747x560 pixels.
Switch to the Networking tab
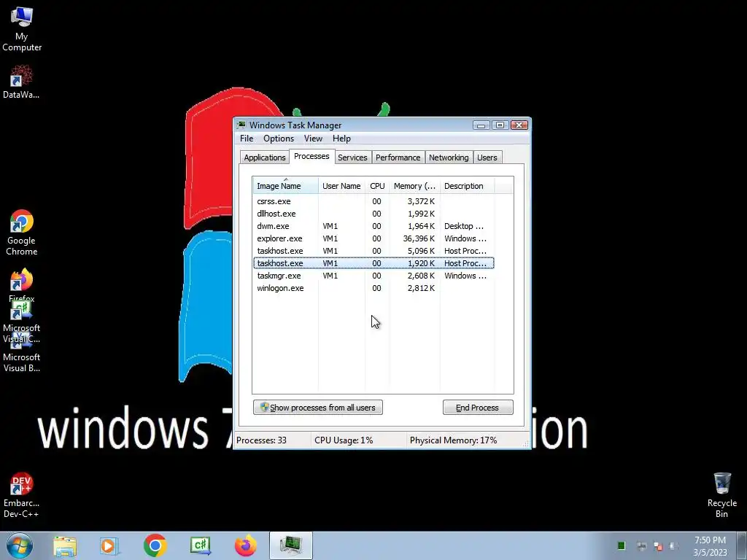pyautogui.click(x=449, y=157)
